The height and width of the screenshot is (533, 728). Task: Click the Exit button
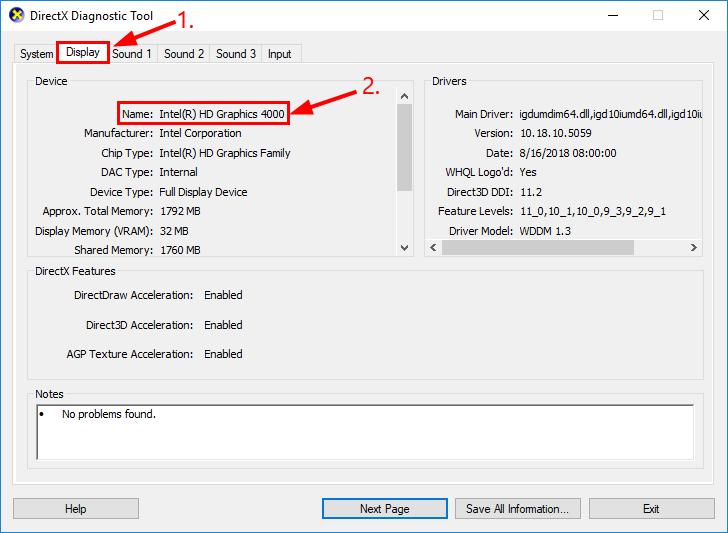(651, 509)
